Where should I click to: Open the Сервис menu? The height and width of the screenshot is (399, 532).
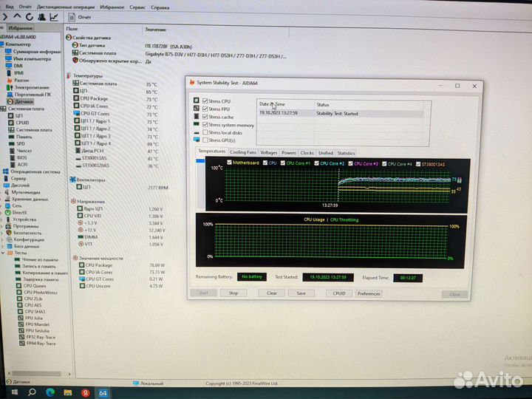137,7
